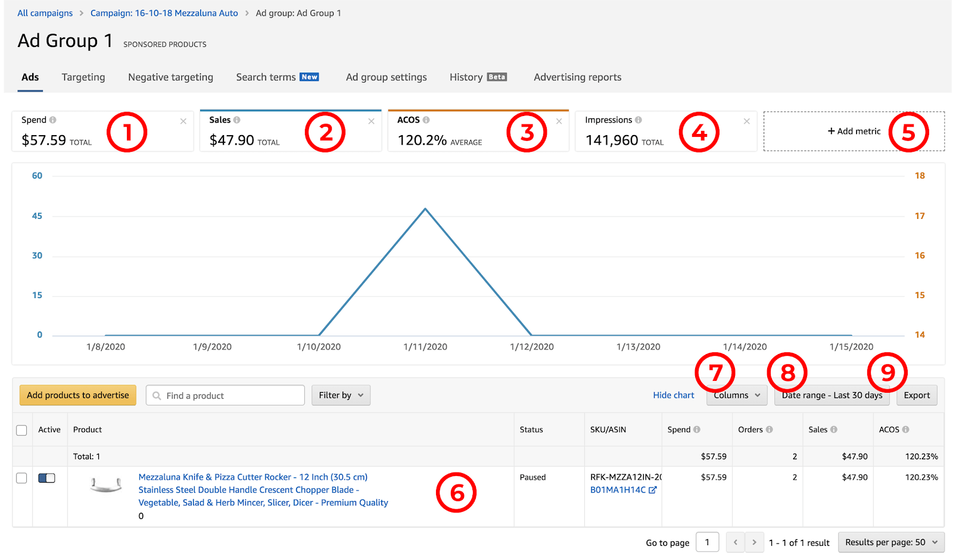Toggle the Active switch for Mezzaluna Knife product
The image size is (953, 560).
tap(46, 478)
